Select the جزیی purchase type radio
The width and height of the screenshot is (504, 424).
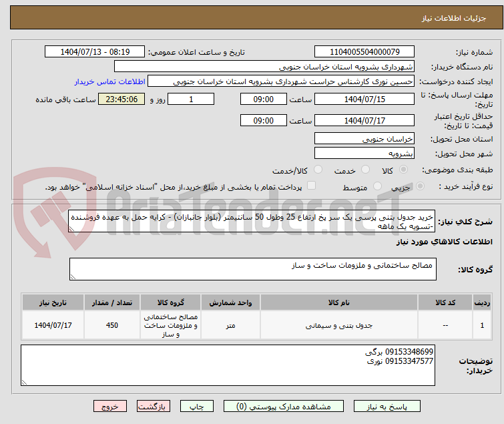(x=420, y=186)
